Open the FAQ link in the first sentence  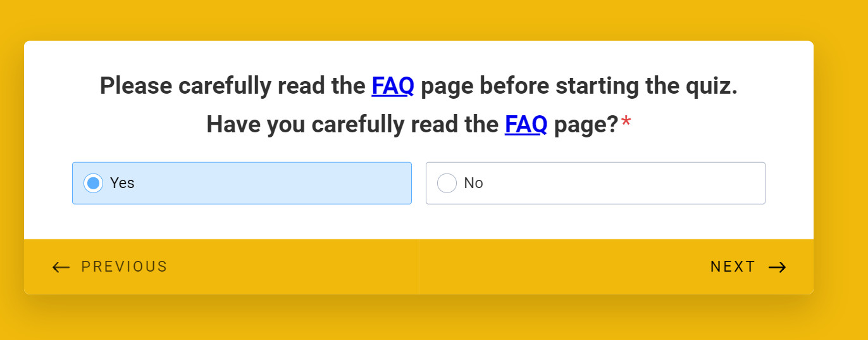(392, 85)
